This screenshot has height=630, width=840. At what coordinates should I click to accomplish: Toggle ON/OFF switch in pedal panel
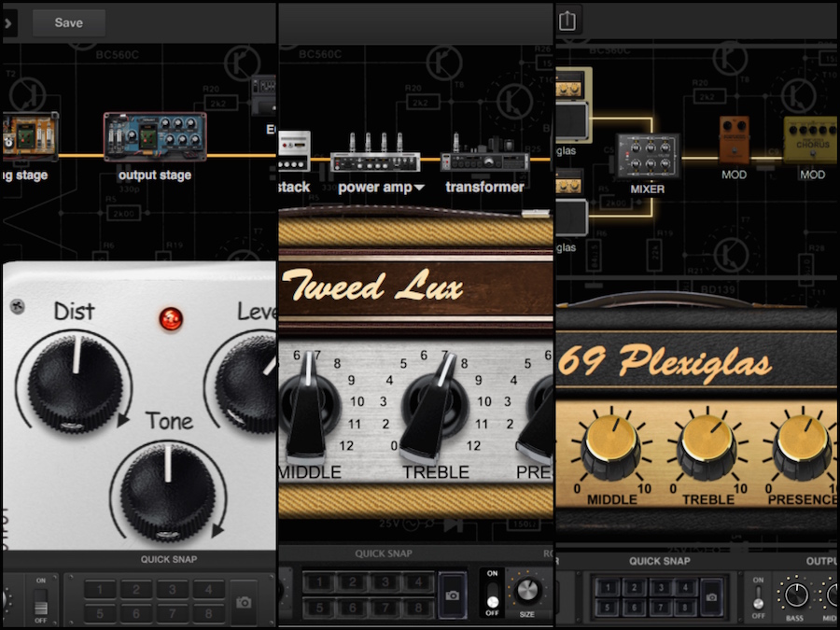pos(41,602)
